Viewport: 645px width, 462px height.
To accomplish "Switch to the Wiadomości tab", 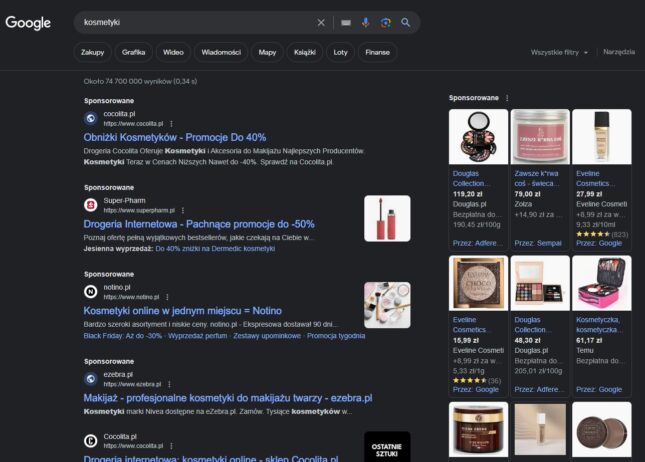I will (x=221, y=52).
